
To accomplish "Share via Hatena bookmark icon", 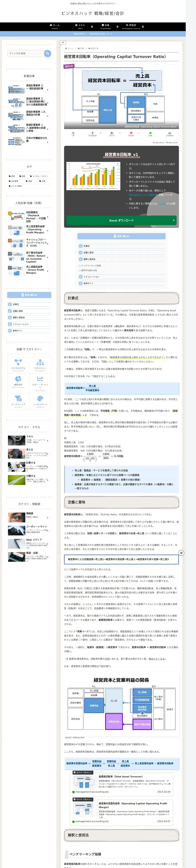I will 112,134.
